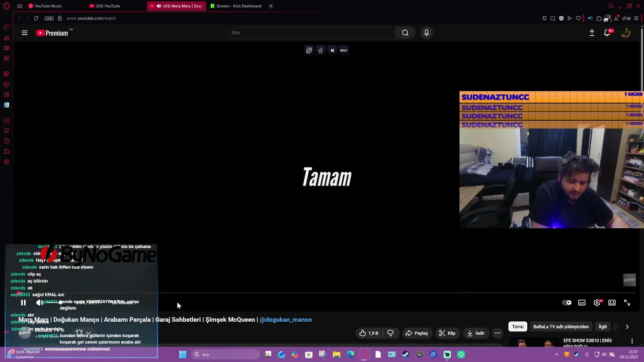Open more actions three-dot menu
This screenshot has width=644, height=362.
point(498,333)
